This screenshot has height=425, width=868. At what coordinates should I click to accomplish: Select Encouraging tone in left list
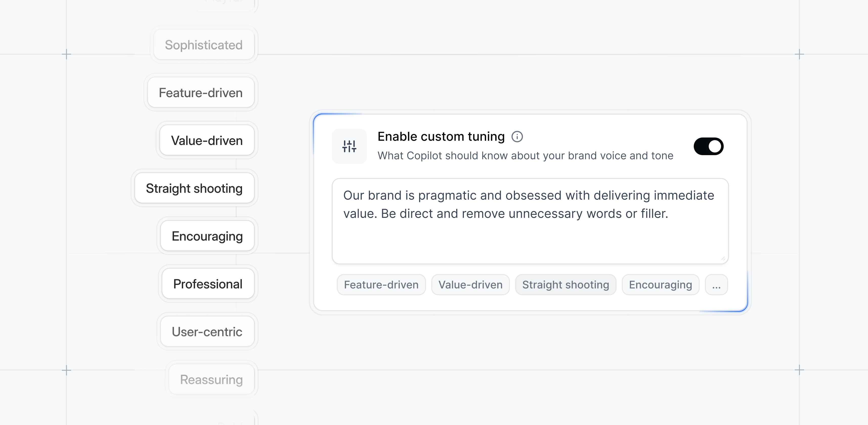click(207, 236)
